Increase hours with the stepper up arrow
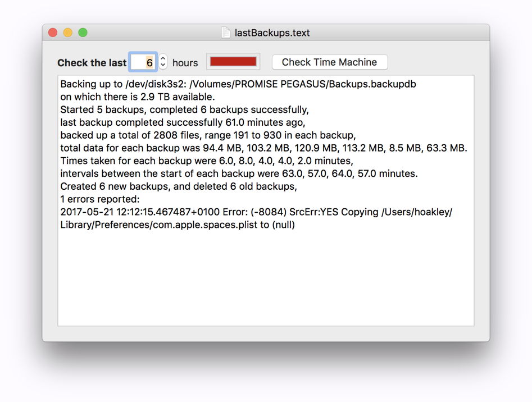 coord(163,58)
